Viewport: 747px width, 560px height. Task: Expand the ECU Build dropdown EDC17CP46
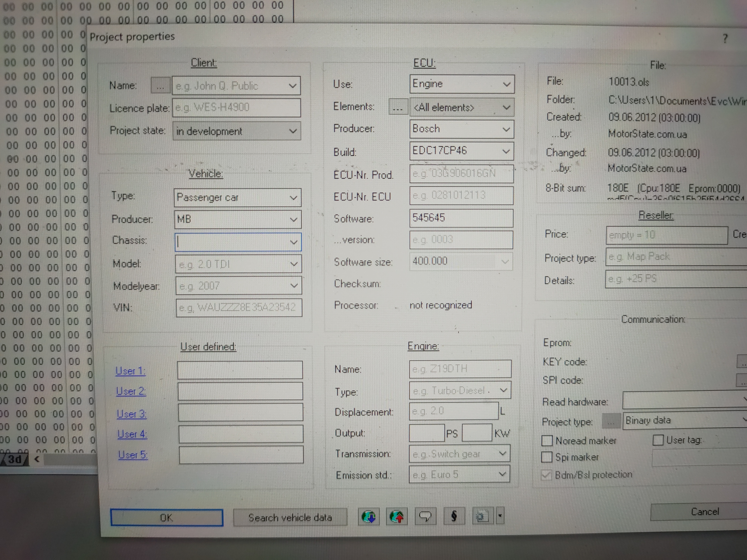(506, 151)
